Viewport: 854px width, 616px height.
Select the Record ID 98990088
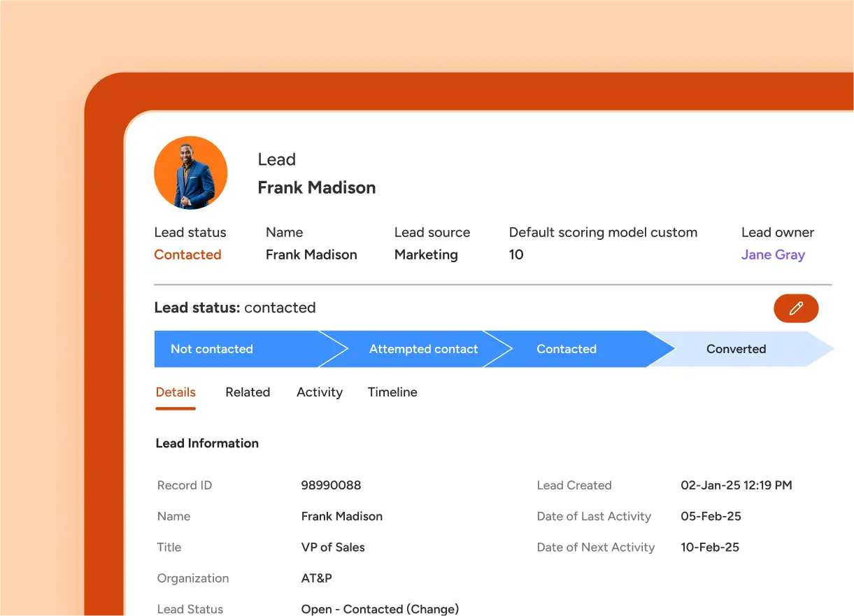331,485
